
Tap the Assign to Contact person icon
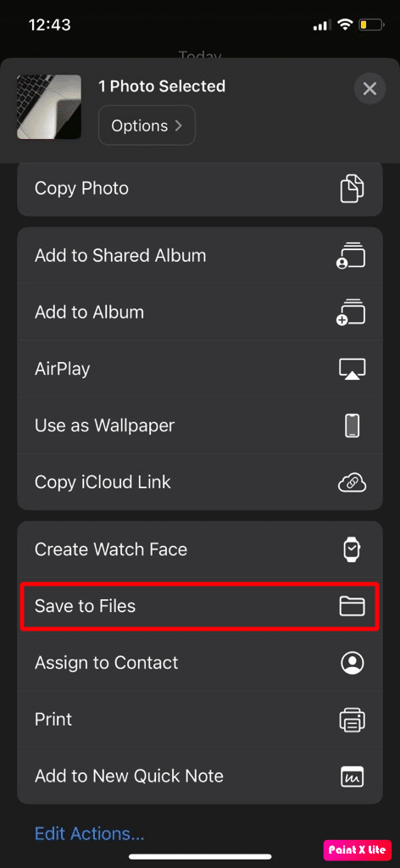[x=352, y=663]
